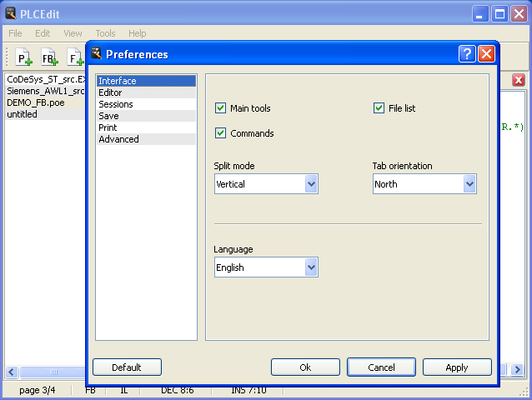This screenshot has height=400, width=532.
Task: Click the Cancel button
Action: [x=381, y=367]
